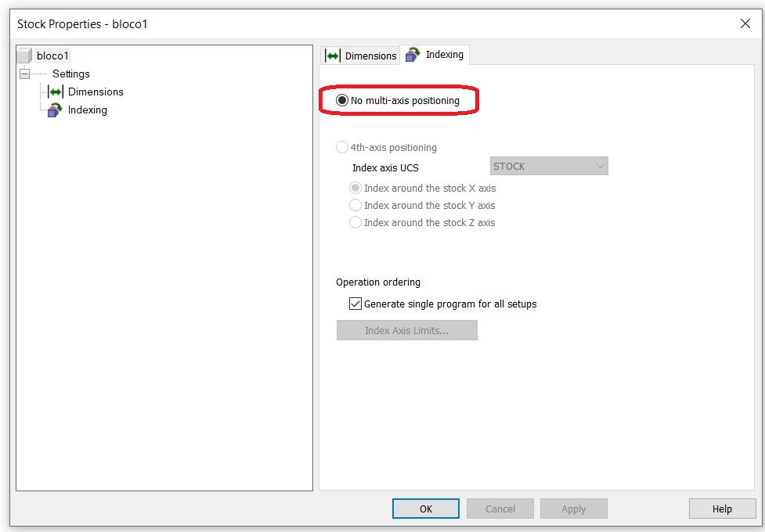765x532 pixels.
Task: Select Index around the stock X axis
Action: tap(355, 188)
